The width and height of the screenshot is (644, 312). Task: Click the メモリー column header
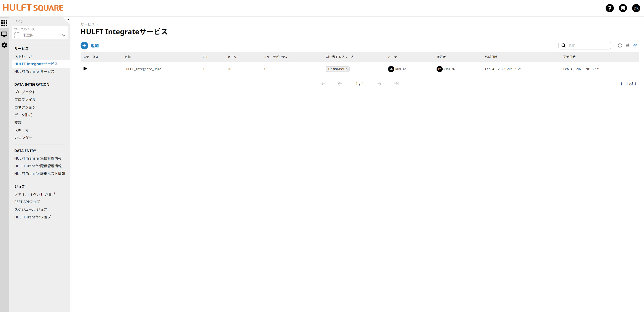click(x=233, y=57)
